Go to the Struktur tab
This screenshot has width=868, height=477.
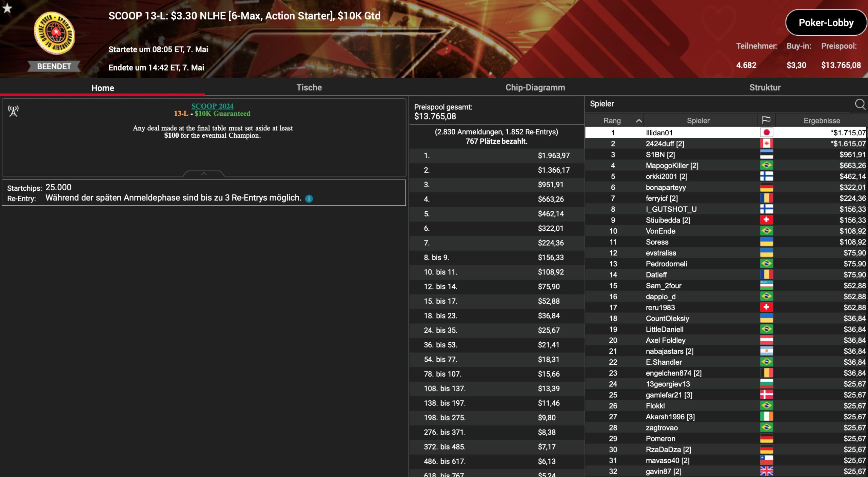(765, 87)
